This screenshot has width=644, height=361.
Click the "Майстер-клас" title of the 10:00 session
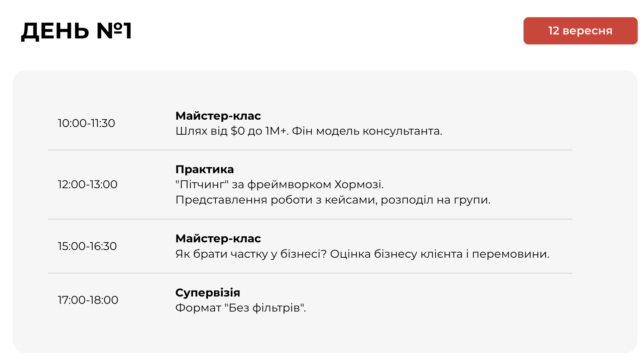218,116
